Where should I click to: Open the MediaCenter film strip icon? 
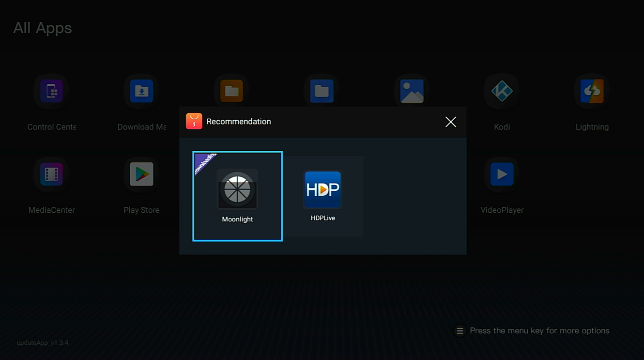tap(51, 174)
